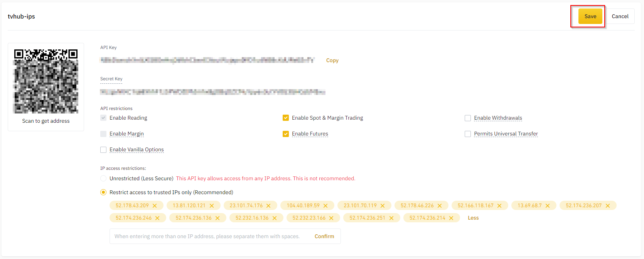This screenshot has height=259, width=644.
Task: Confirm the entered IP addresses
Action: tap(324, 236)
